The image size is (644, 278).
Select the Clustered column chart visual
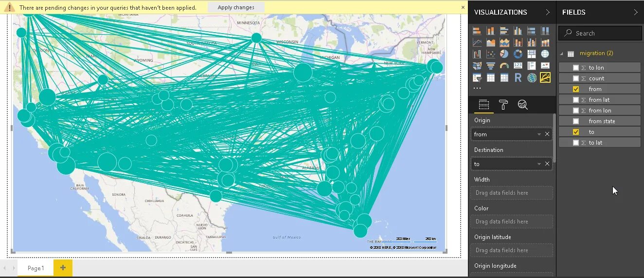coord(518,31)
